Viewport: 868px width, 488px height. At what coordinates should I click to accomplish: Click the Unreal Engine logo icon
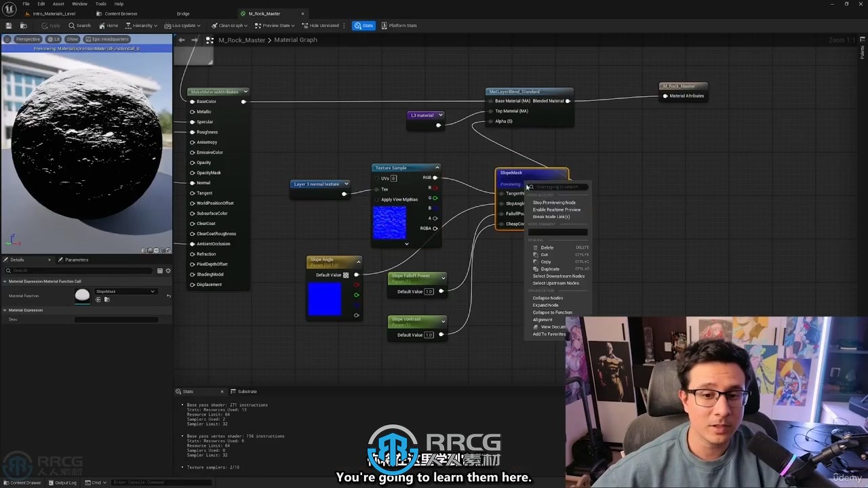[9, 9]
